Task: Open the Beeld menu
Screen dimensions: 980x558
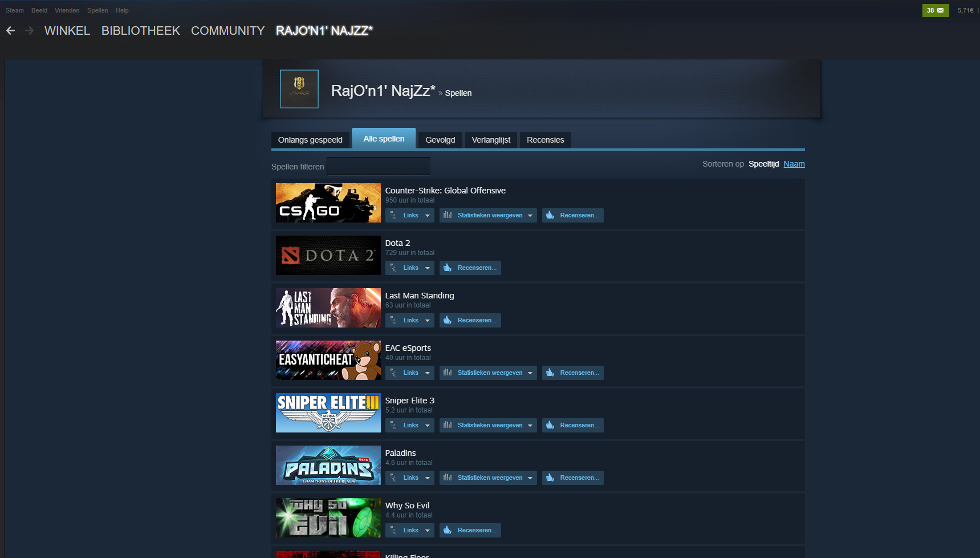Action: coord(39,10)
